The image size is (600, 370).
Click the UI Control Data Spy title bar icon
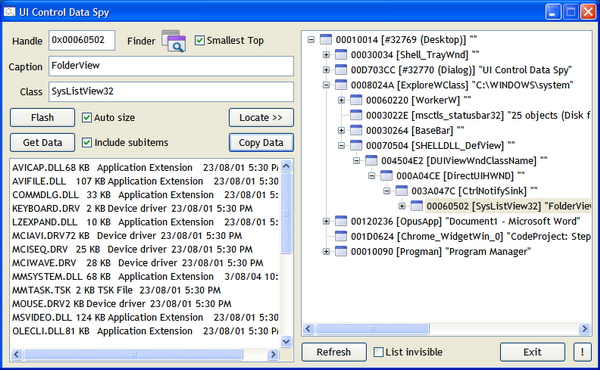tap(9, 12)
